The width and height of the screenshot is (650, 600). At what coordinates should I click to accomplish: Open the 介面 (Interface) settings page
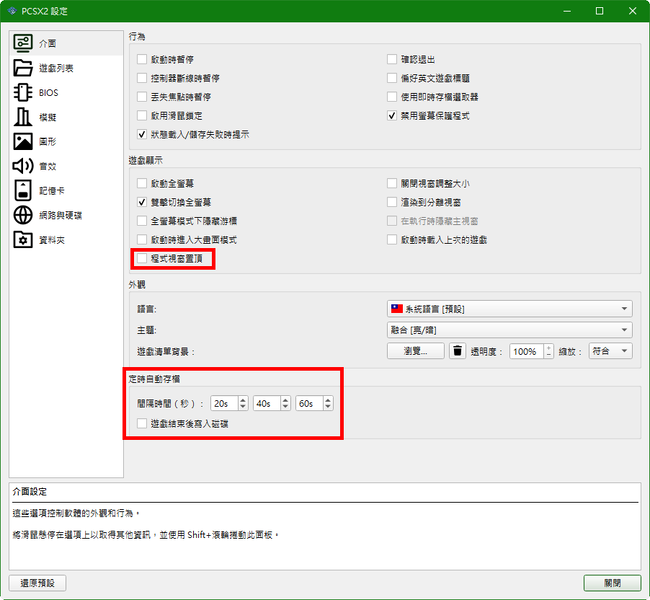tap(66, 43)
